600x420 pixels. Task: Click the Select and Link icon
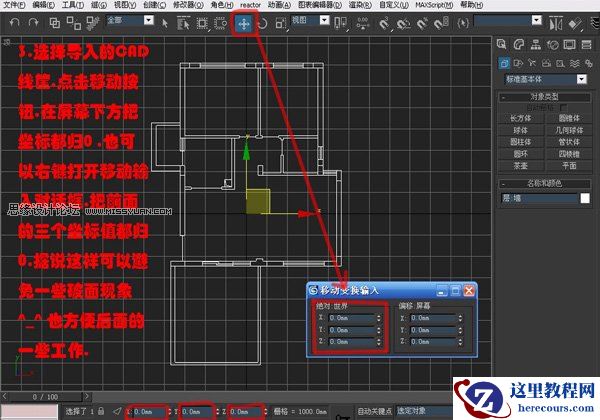click(x=54, y=23)
